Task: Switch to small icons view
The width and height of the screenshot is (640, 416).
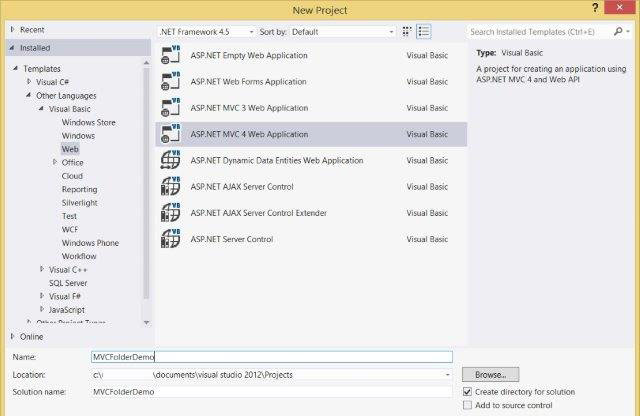Action: click(407, 32)
